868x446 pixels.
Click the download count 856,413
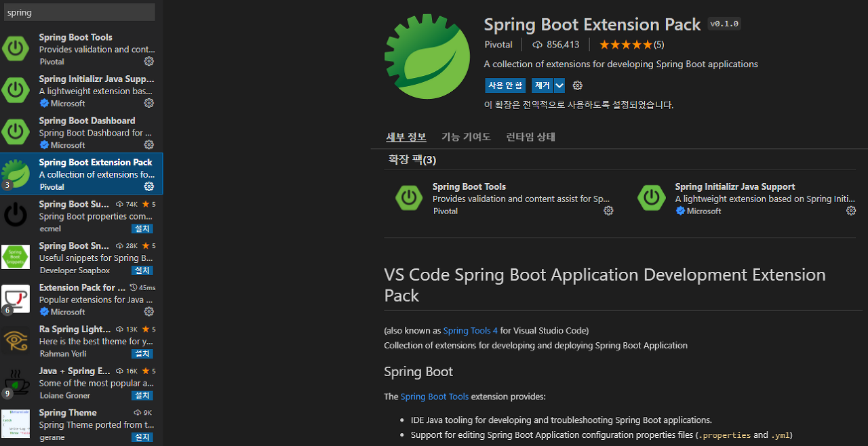[556, 45]
